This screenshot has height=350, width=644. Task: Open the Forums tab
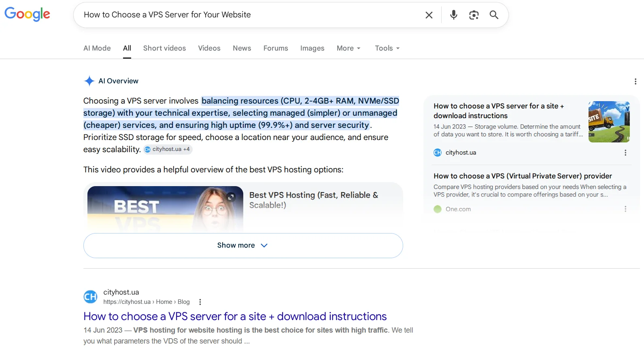pos(276,48)
